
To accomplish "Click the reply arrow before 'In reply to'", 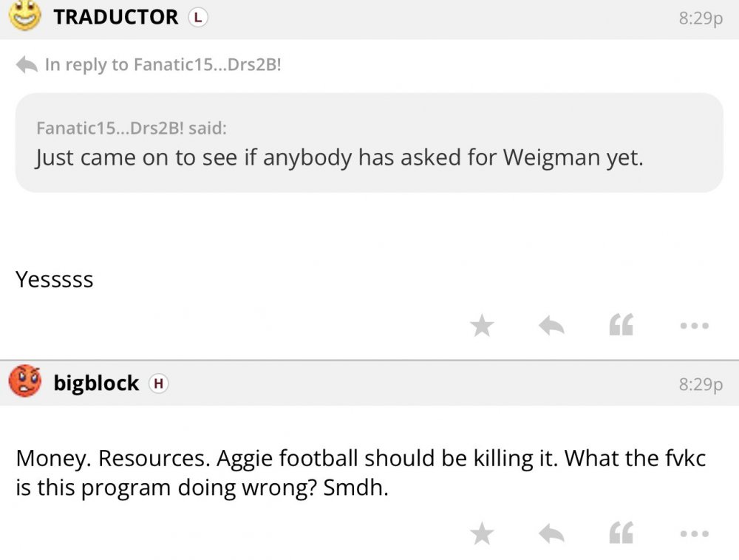I will [27, 65].
